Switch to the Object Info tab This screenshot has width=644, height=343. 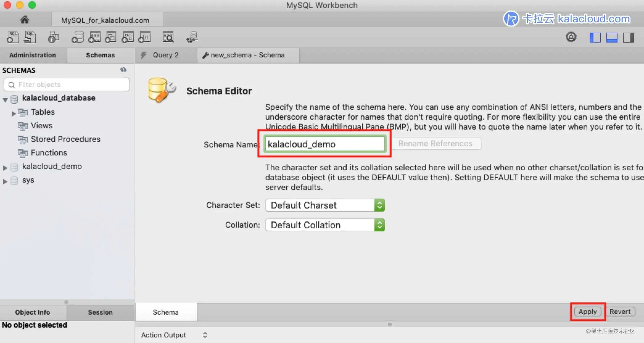click(33, 312)
